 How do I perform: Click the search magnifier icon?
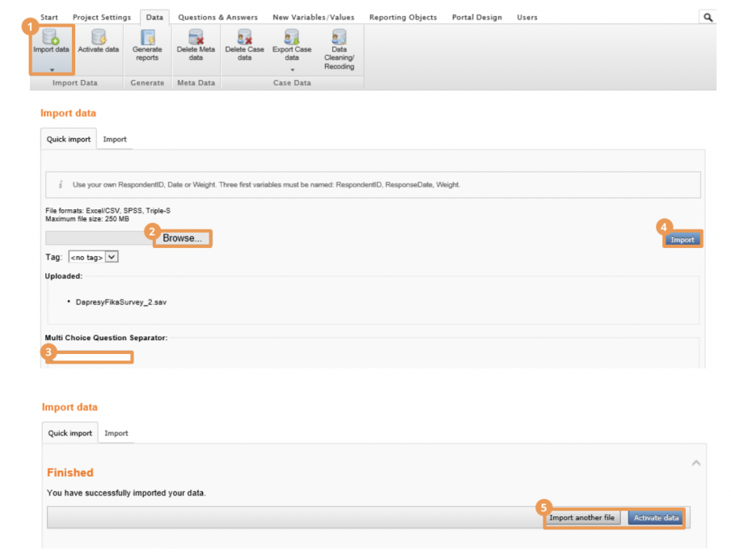click(708, 17)
